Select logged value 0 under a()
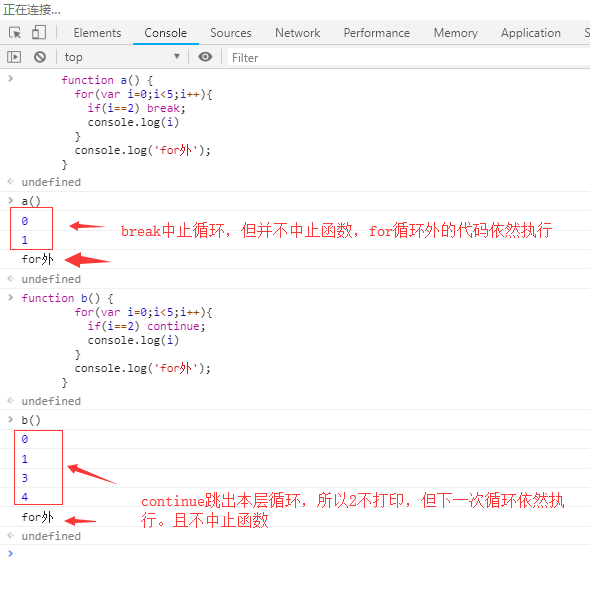 tap(25, 221)
